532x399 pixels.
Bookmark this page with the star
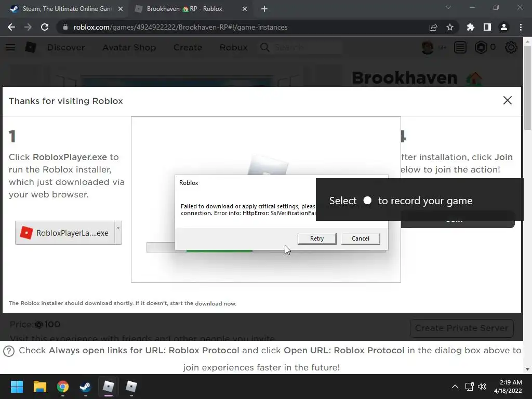[450, 27]
